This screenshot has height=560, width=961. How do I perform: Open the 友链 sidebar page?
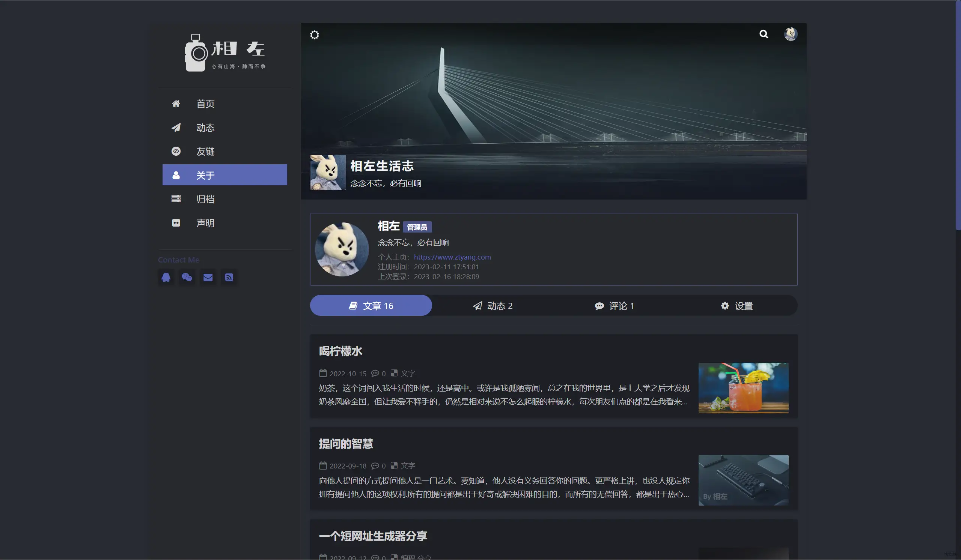tap(224, 151)
